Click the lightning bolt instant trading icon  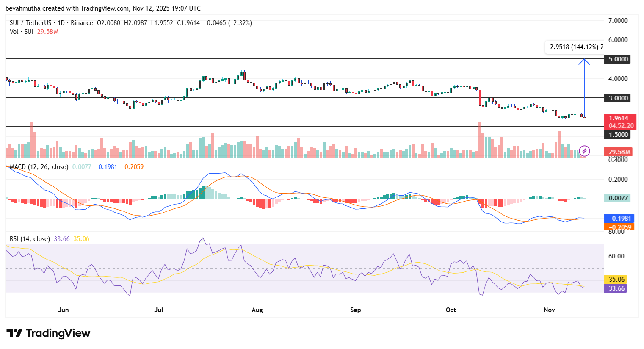585,151
